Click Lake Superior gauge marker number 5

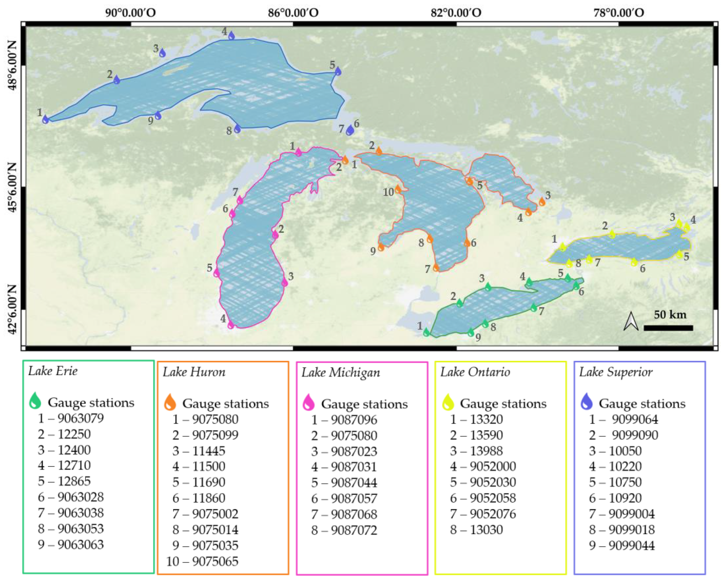click(x=338, y=71)
